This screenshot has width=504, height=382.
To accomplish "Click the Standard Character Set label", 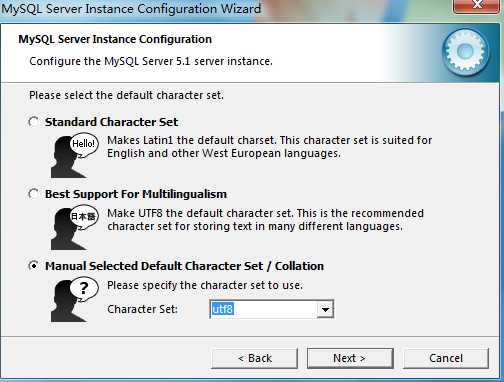I will point(111,122).
